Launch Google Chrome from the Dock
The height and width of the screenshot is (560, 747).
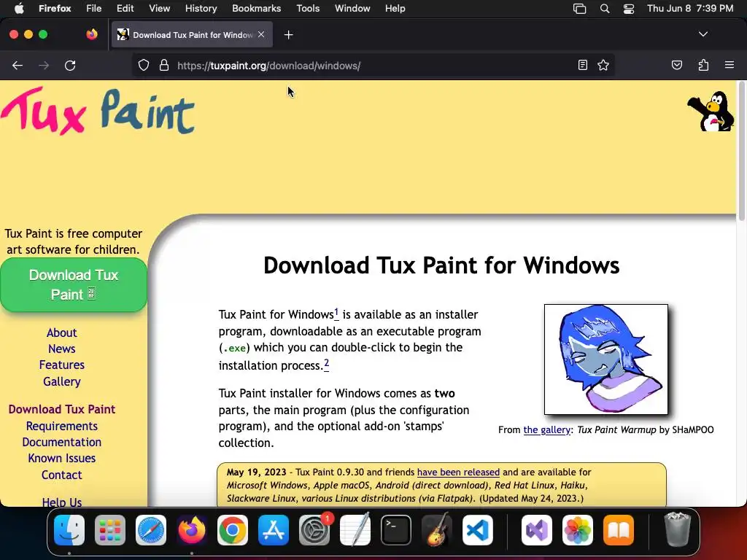(233, 530)
